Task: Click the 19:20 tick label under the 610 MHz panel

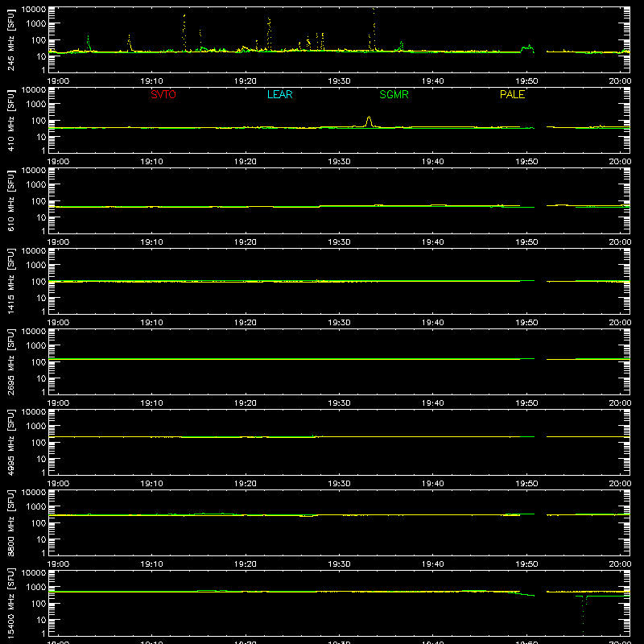Action: click(246, 242)
